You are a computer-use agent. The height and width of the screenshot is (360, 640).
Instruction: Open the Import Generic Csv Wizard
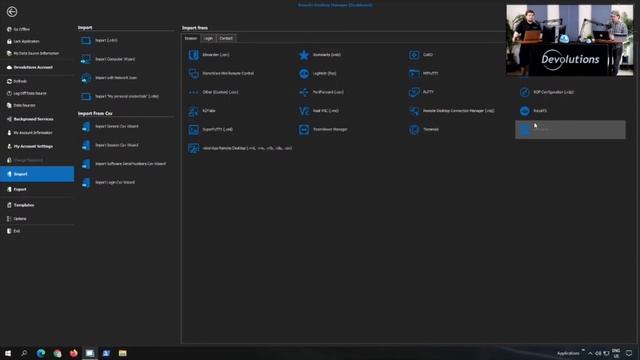[x=109, y=127]
